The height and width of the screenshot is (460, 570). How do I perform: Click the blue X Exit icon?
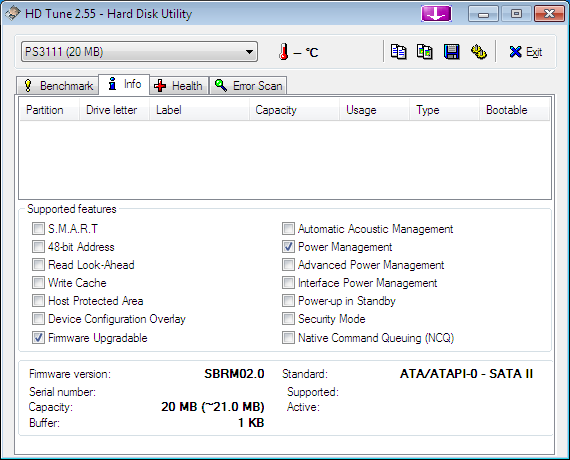tap(515, 52)
